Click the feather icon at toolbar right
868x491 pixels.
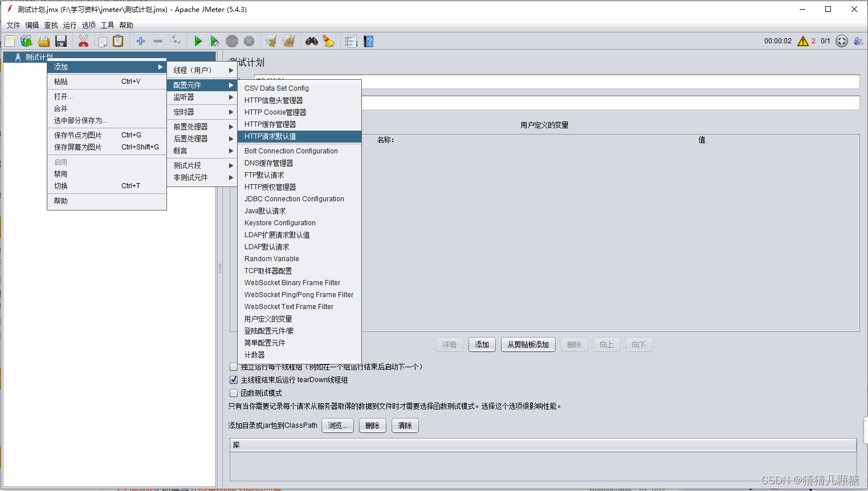tap(858, 41)
